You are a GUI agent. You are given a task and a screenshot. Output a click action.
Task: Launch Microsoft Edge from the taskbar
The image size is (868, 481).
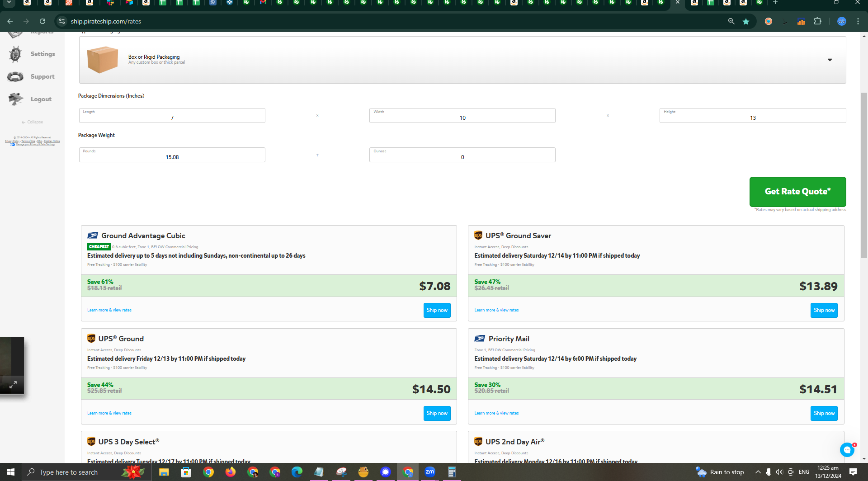tap(297, 472)
